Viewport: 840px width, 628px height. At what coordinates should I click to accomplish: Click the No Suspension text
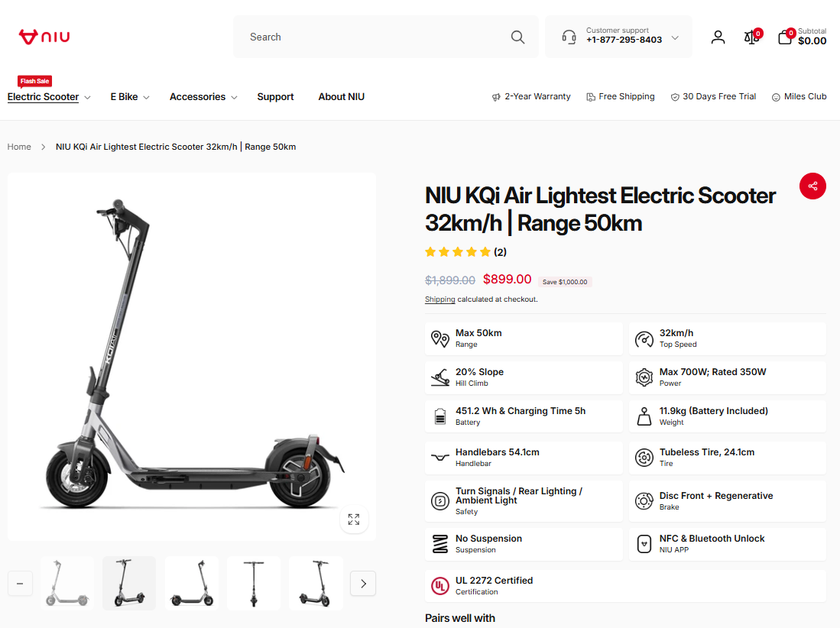pos(488,539)
